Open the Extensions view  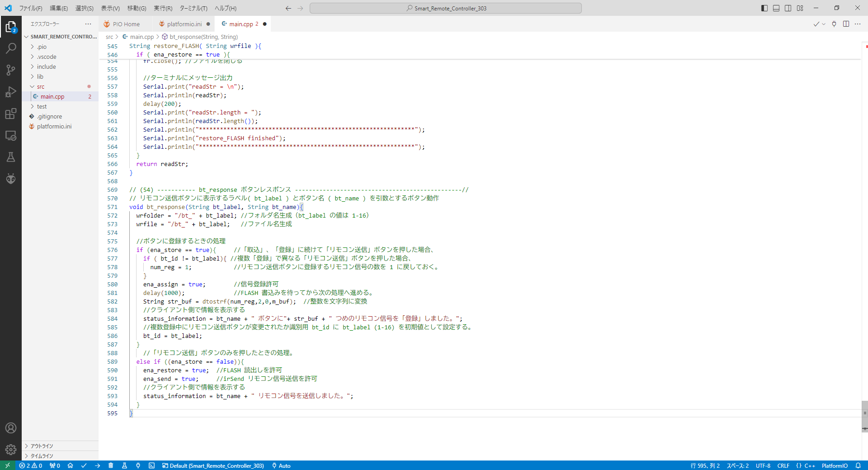coord(11,114)
